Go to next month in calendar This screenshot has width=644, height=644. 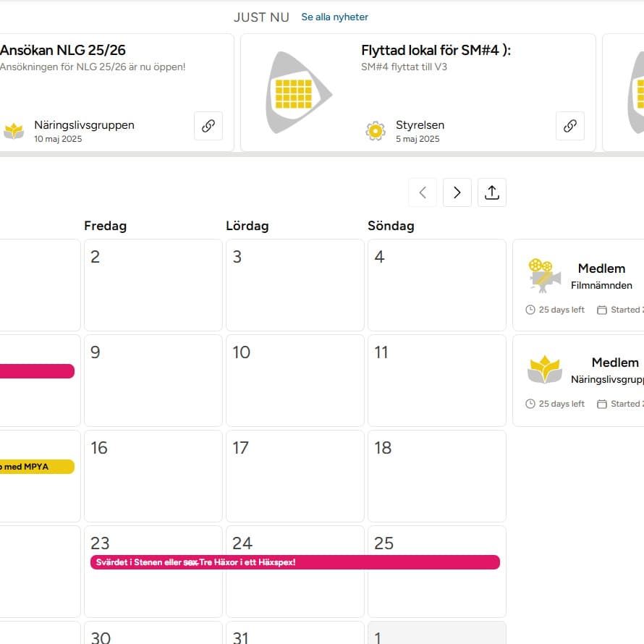(457, 192)
